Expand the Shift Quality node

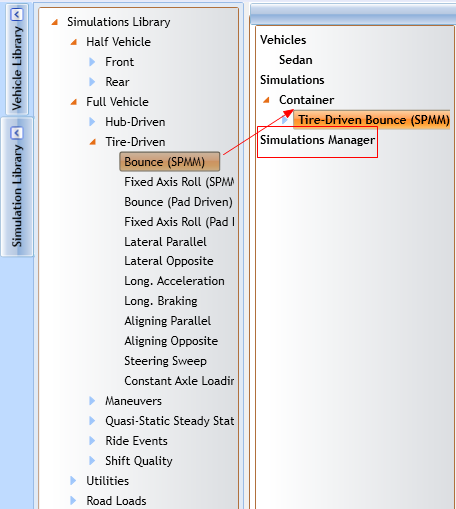92,461
